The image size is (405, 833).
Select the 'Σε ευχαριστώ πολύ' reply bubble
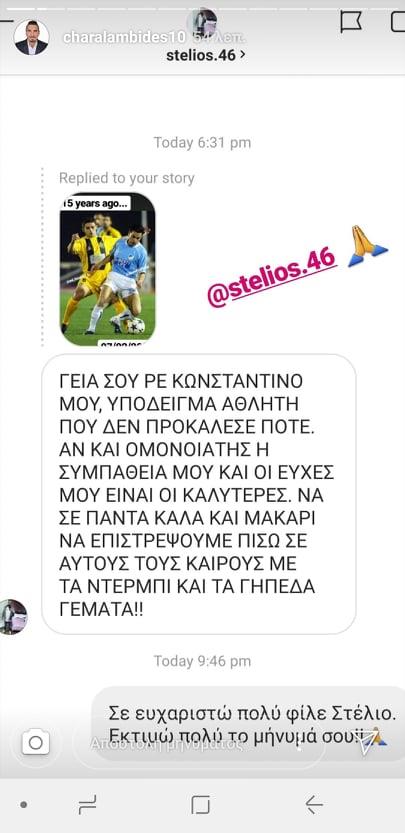pyautogui.click(x=248, y=724)
